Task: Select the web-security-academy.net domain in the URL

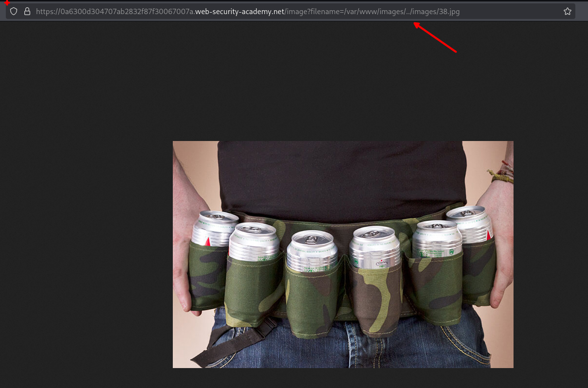Action: 239,12
